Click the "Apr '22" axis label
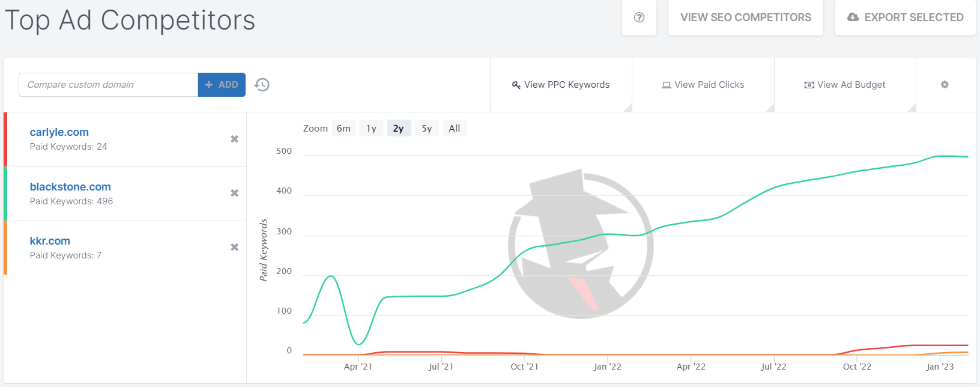The width and height of the screenshot is (980, 387). coord(691,367)
